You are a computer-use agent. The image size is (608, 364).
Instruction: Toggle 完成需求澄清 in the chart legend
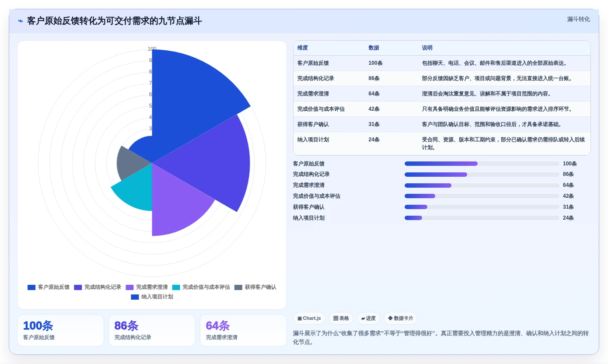[147, 287]
